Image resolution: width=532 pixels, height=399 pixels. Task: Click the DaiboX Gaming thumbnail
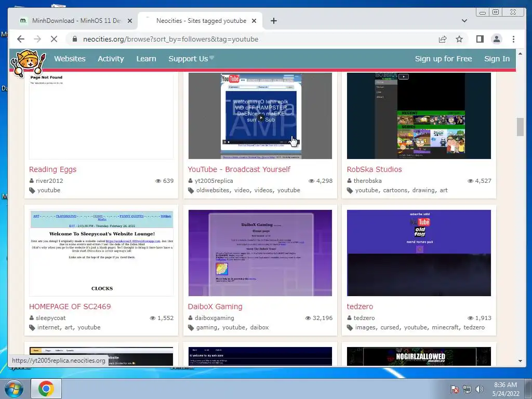pos(260,253)
